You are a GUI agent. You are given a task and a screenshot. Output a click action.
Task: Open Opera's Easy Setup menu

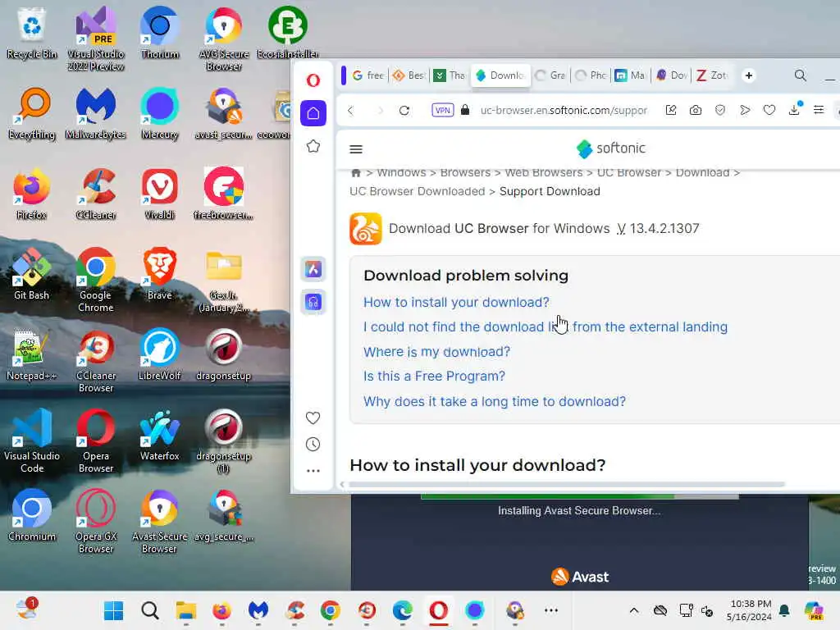(x=819, y=111)
